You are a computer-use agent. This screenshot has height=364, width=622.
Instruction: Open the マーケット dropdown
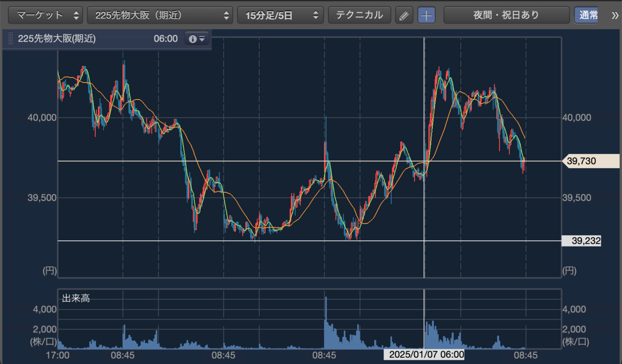(46, 15)
